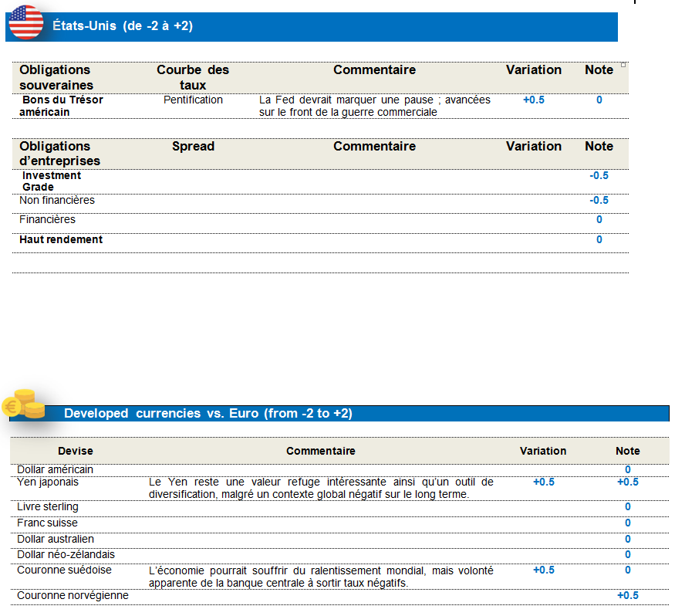Select the Non financières row label

pos(57,201)
